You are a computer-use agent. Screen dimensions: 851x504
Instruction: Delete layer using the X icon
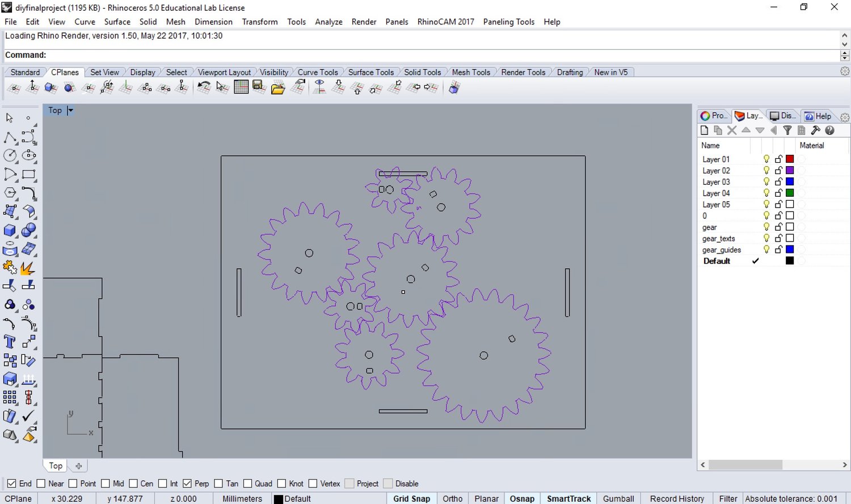[x=732, y=130]
